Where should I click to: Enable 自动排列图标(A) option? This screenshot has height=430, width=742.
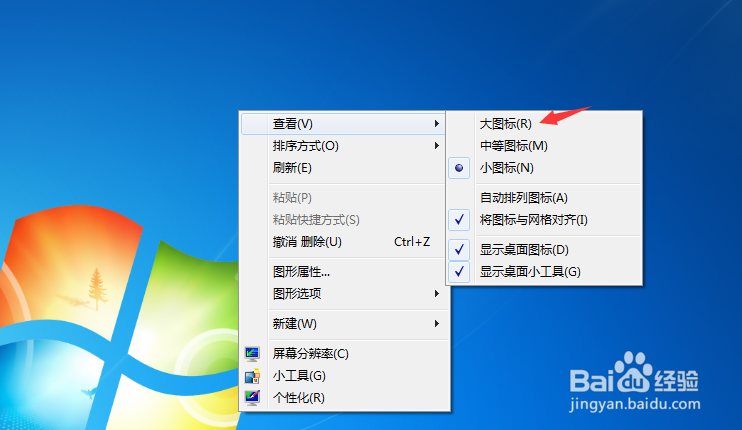(x=523, y=198)
